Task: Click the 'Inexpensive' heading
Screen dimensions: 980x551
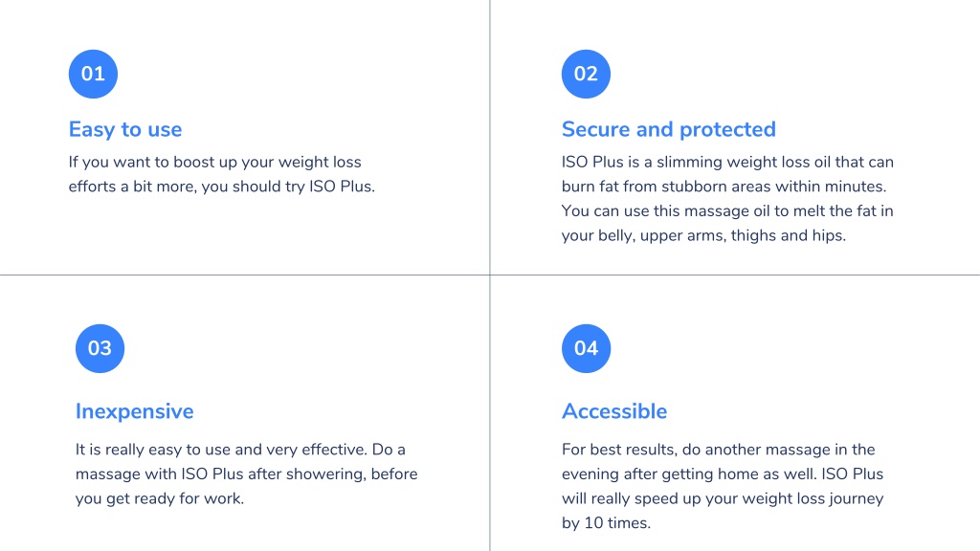Action: (x=134, y=411)
